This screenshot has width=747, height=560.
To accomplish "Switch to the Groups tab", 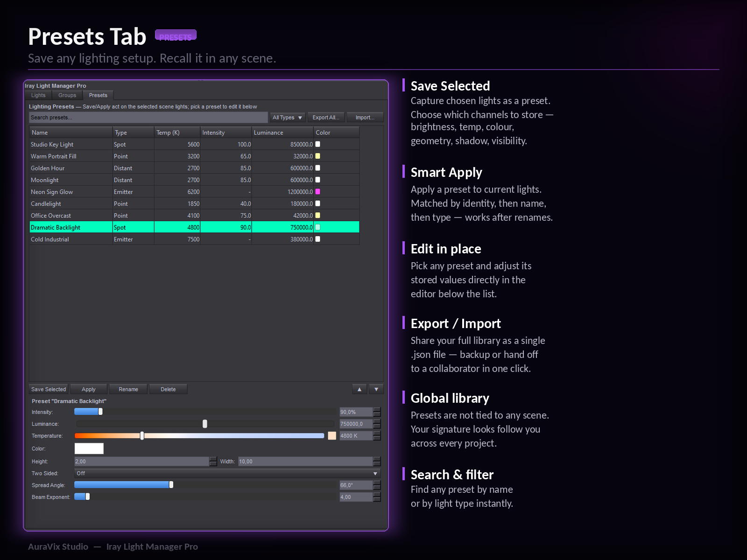I will click(x=67, y=95).
